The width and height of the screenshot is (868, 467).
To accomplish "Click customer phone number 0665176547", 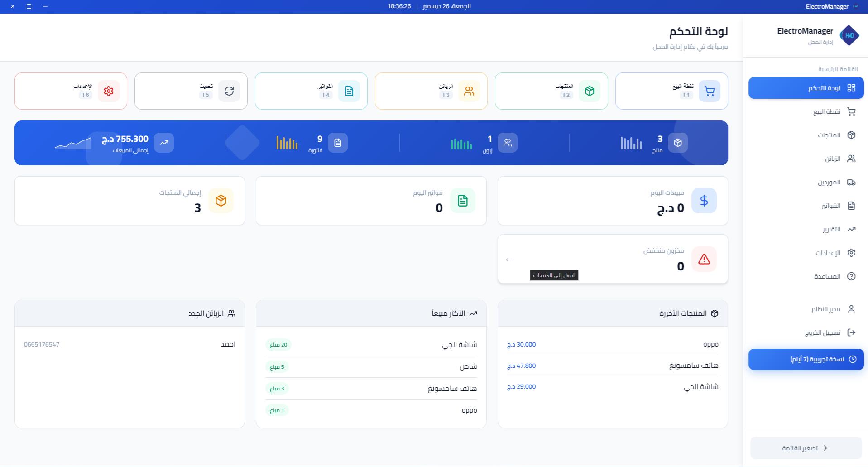I will point(42,344).
